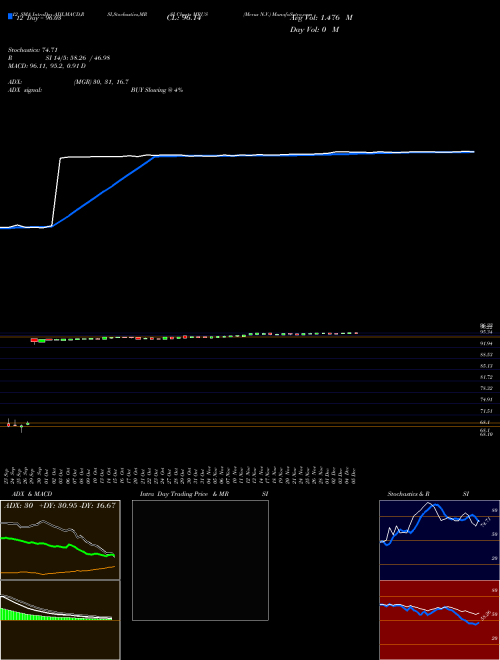Screen dimensions: 500x660
Task: Click the empty Intra Day Trading chart box
Action: pyautogui.click(x=200, y=560)
